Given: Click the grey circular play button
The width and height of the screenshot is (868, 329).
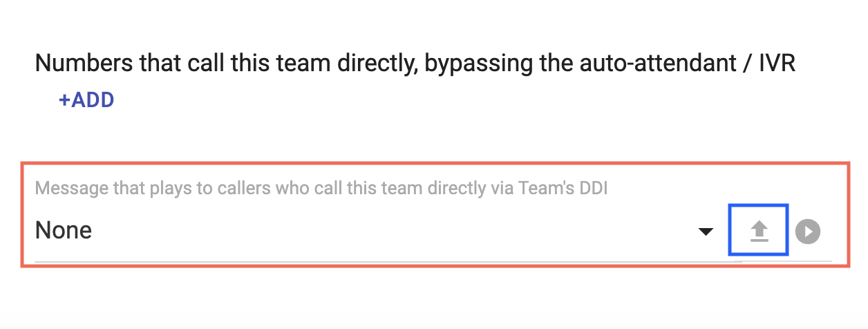Looking at the screenshot, I should [x=808, y=231].
